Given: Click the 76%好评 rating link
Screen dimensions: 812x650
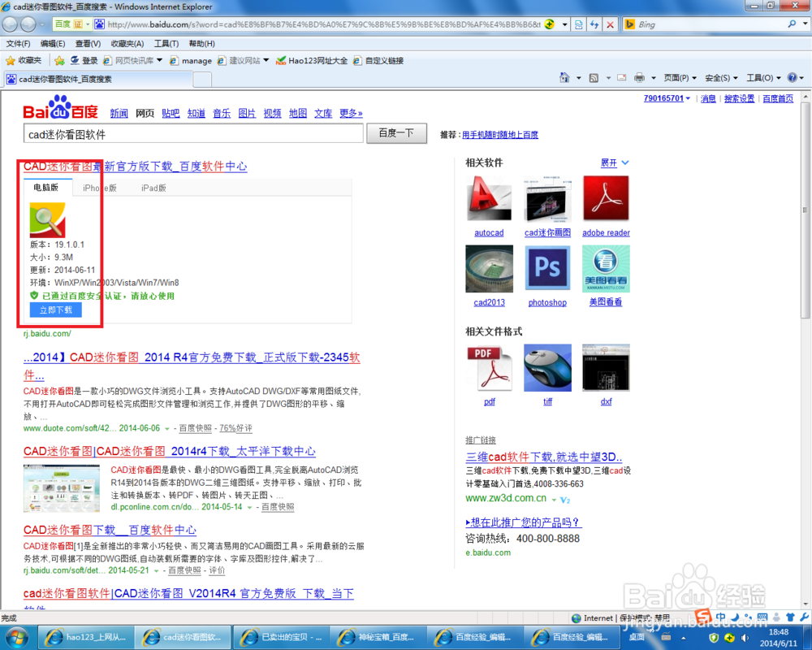Looking at the screenshot, I should click(235, 428).
